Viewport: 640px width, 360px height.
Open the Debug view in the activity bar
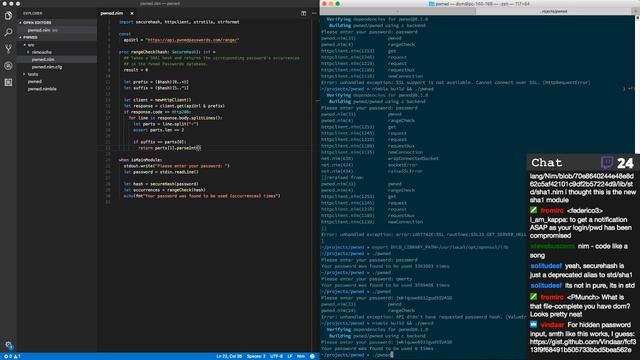[x=8, y=66]
